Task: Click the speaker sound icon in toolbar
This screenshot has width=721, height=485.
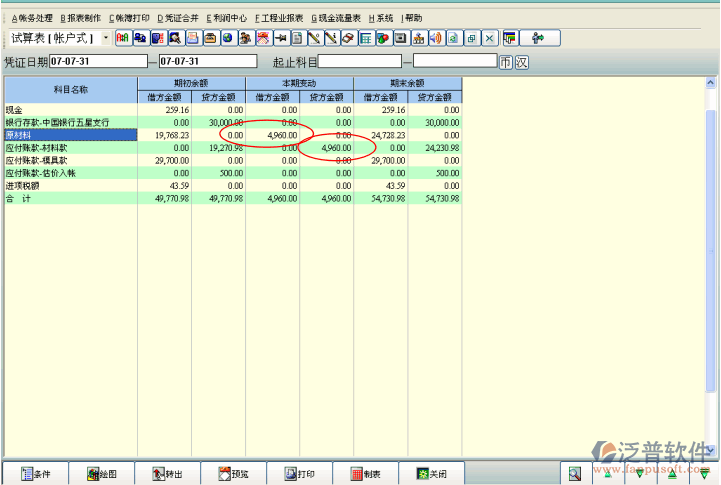Action: 435,38
